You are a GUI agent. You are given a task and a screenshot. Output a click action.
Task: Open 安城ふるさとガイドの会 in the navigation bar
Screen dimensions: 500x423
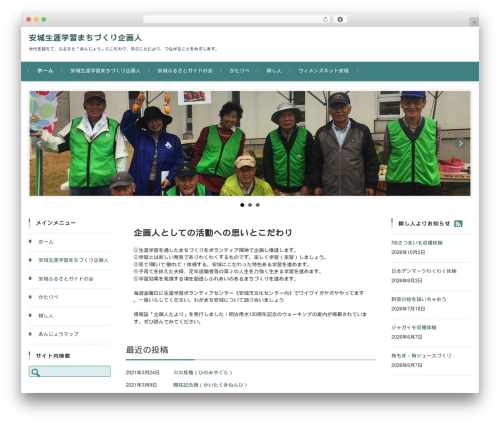[x=185, y=71]
